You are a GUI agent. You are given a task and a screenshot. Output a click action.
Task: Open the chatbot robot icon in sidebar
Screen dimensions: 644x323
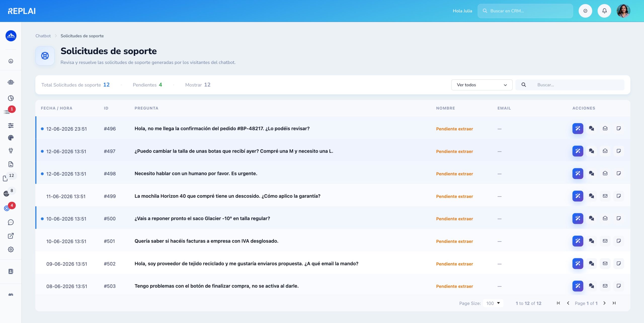(x=11, y=82)
